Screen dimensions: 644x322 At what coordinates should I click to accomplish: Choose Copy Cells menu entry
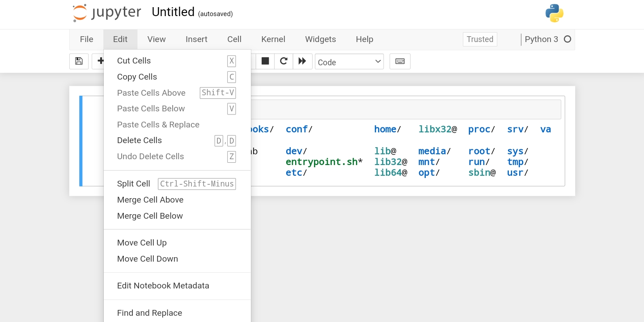[x=137, y=77]
